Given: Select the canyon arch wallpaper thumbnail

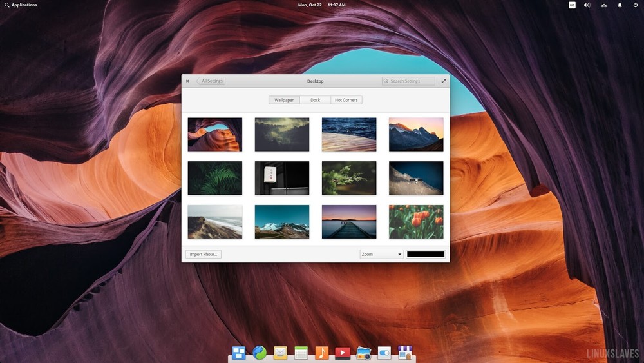Looking at the screenshot, I should tap(215, 134).
